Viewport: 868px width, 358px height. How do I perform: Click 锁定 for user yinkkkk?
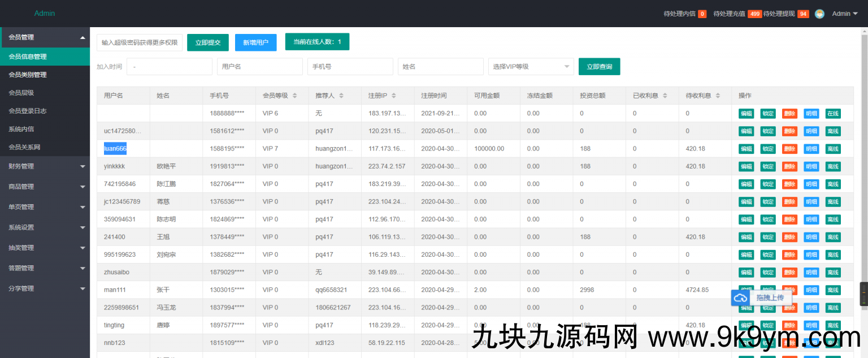point(767,166)
